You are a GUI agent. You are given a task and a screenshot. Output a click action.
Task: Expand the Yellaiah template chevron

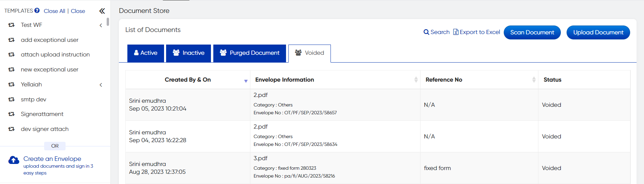(101, 85)
